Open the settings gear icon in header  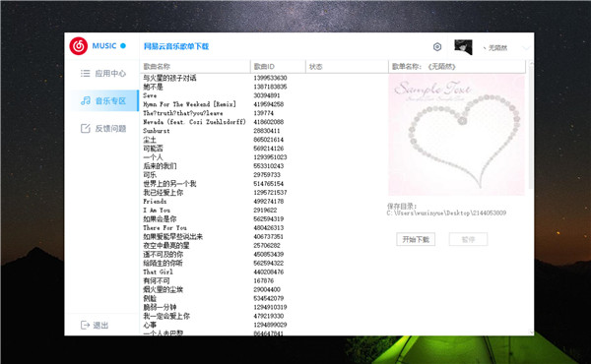437,47
